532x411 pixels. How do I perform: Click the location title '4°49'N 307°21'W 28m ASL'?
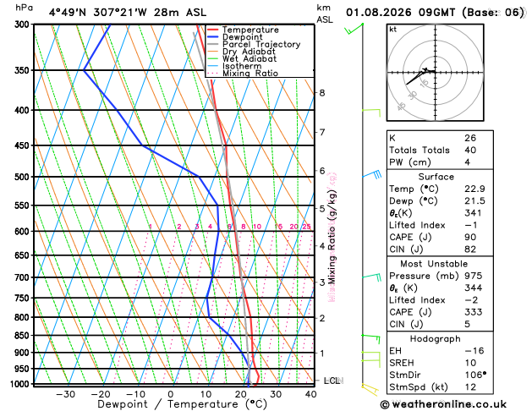127,13
